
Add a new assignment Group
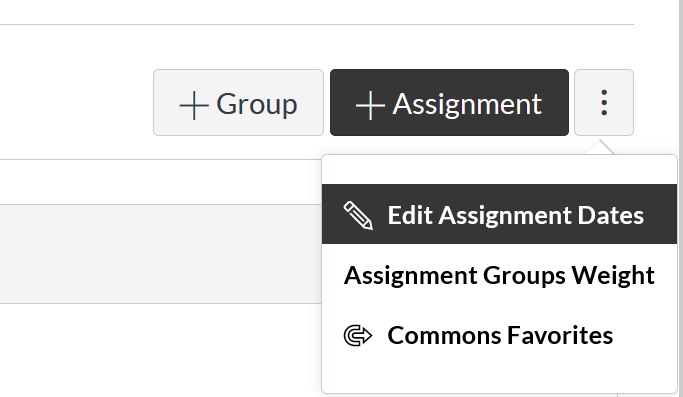click(238, 102)
